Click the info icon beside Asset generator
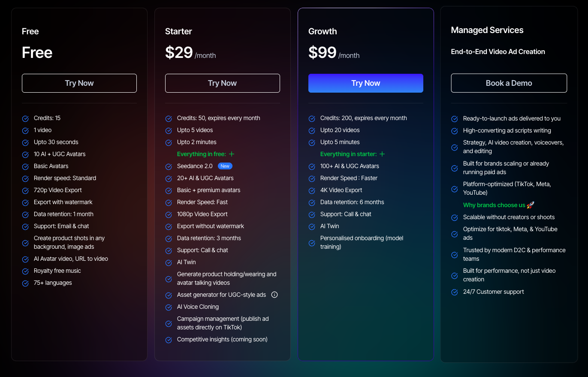 click(x=275, y=295)
